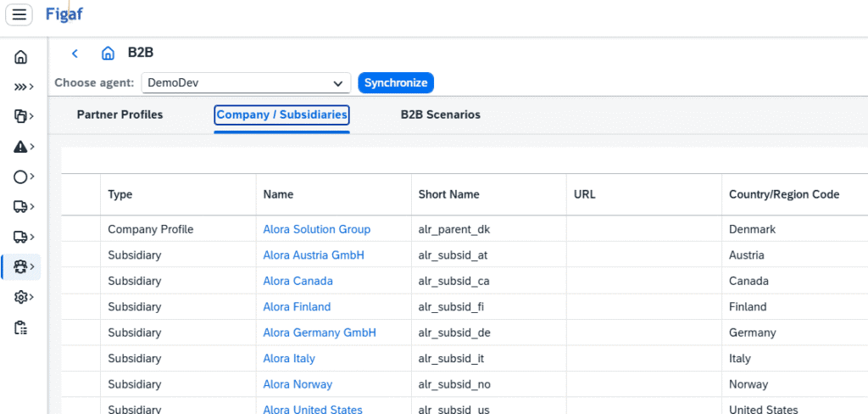Open the Alora Canada link
This screenshot has height=414, width=868.
[298, 281]
